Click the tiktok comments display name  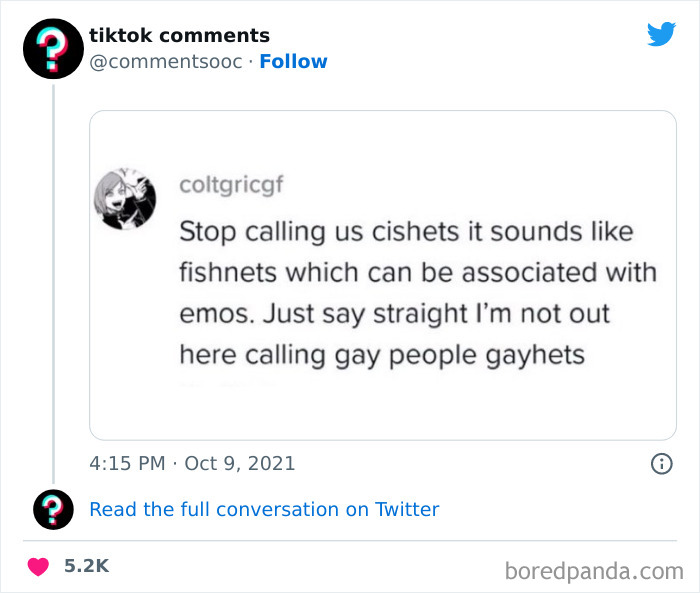[x=179, y=35]
